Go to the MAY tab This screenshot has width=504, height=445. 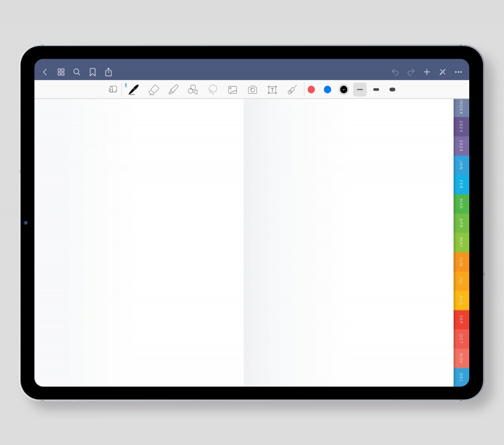pyautogui.click(x=461, y=242)
